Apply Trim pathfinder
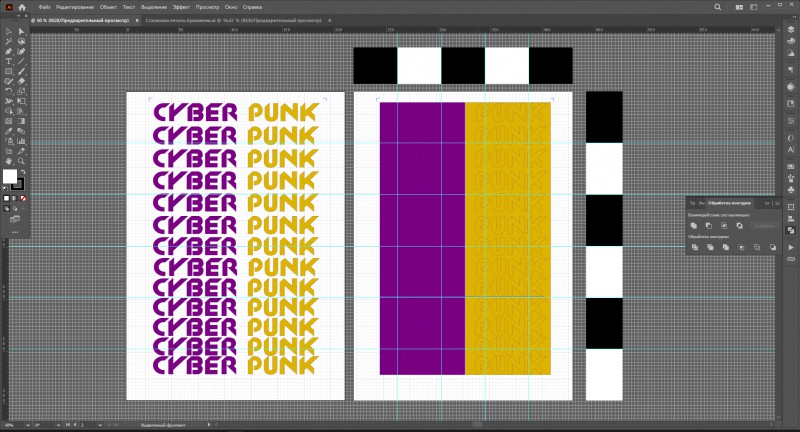 point(710,247)
